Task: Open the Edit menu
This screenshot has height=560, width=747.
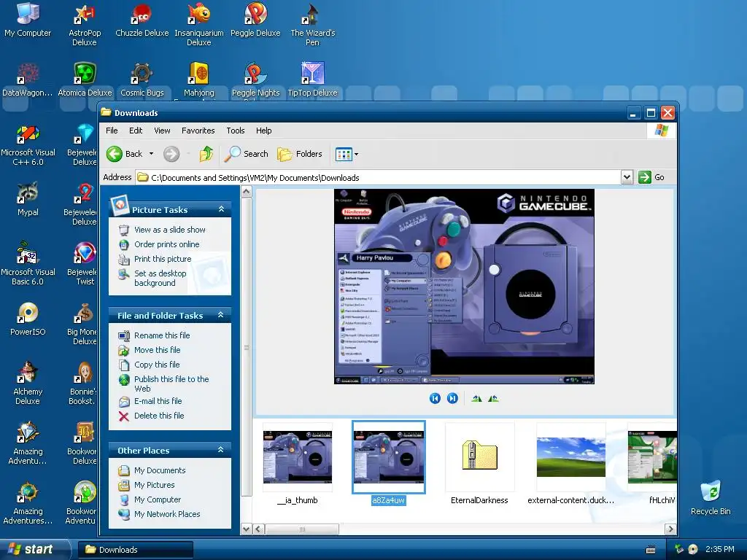Action: 135,131
